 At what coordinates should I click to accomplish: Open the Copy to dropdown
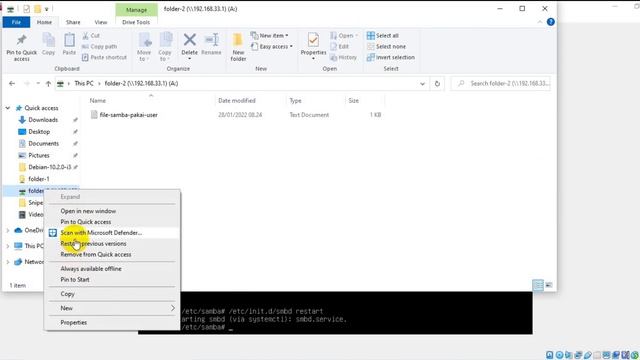pyautogui.click(x=165, y=47)
